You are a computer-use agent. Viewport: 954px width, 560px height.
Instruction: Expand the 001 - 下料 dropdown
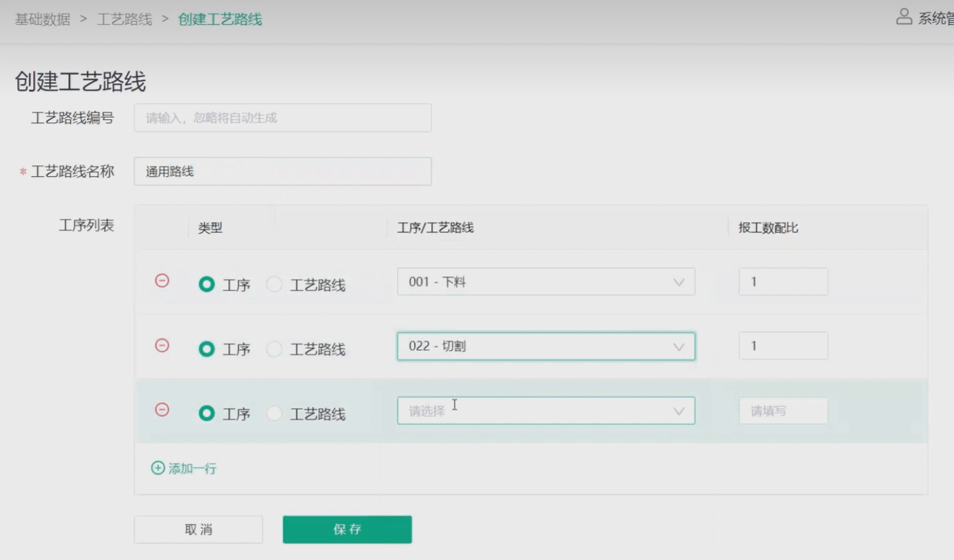pyautogui.click(x=545, y=282)
